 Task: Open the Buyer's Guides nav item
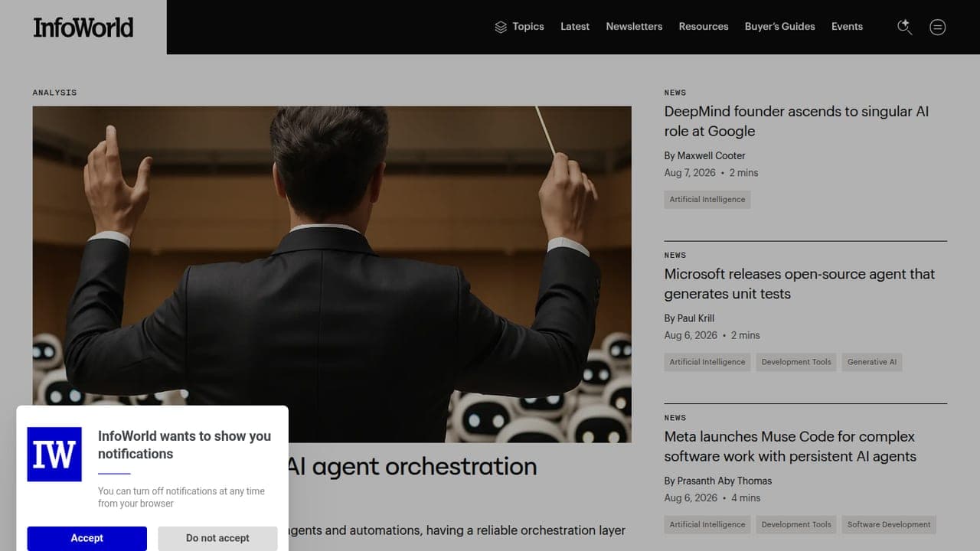point(779,27)
